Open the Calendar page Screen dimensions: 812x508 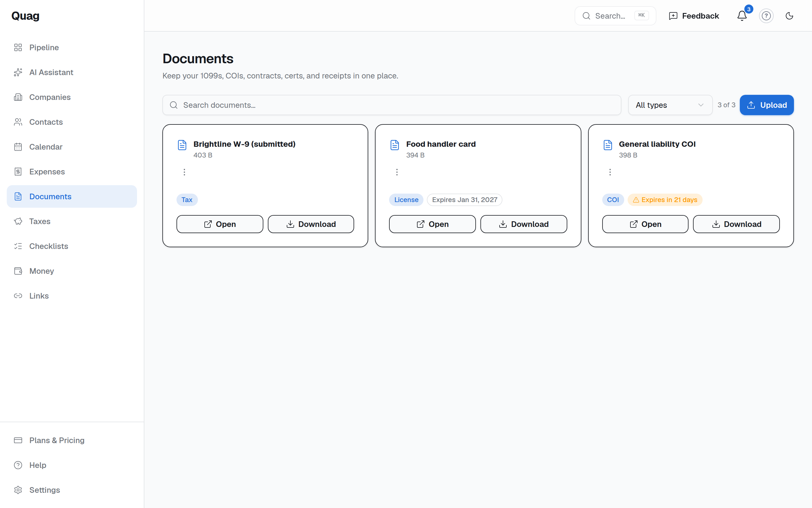(72, 147)
